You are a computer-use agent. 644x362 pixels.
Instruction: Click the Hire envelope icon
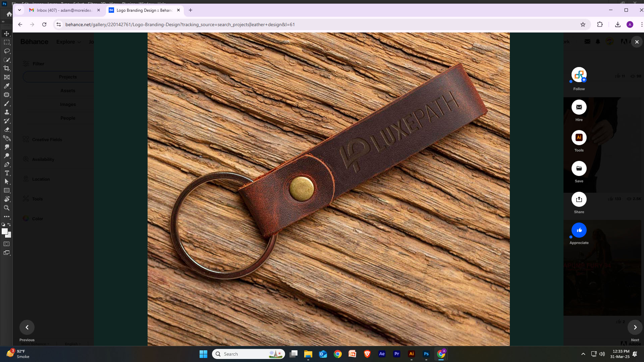579,107
